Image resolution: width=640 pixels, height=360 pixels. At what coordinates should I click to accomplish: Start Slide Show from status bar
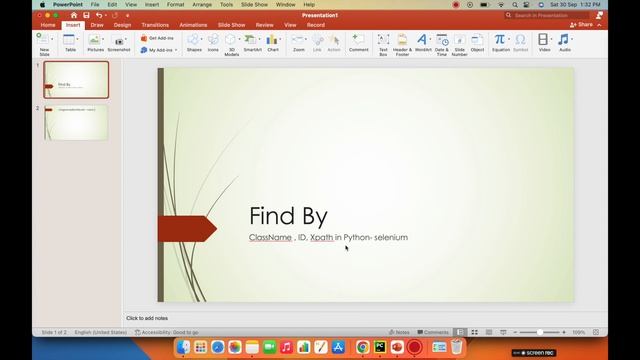[503, 332]
